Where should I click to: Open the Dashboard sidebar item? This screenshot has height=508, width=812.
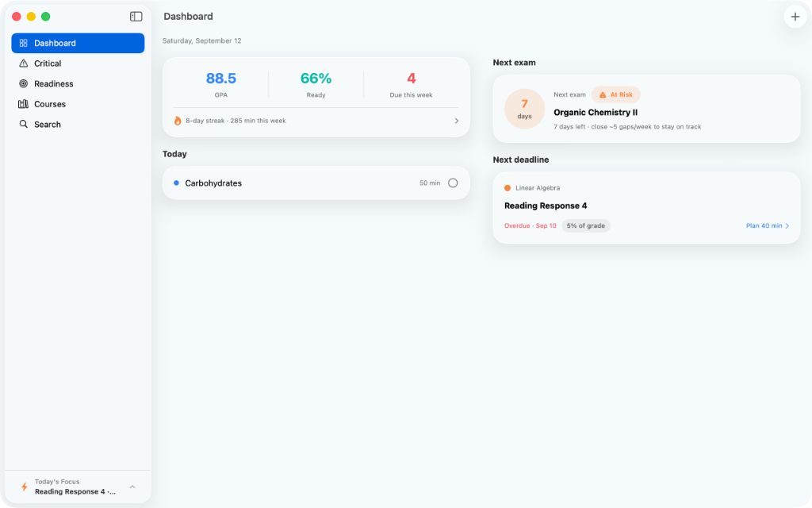(x=78, y=43)
